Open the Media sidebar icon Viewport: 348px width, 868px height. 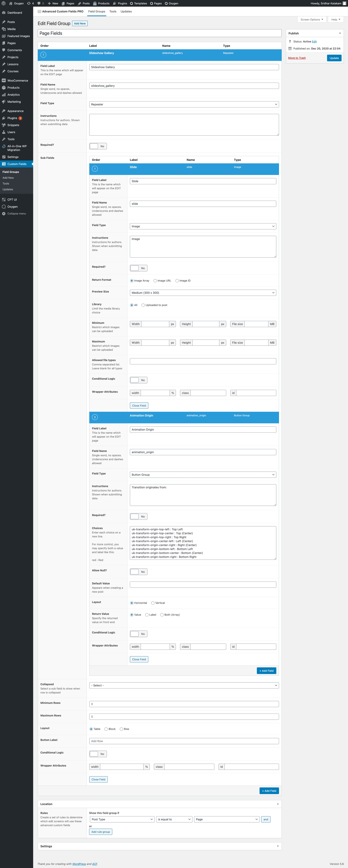4,29
